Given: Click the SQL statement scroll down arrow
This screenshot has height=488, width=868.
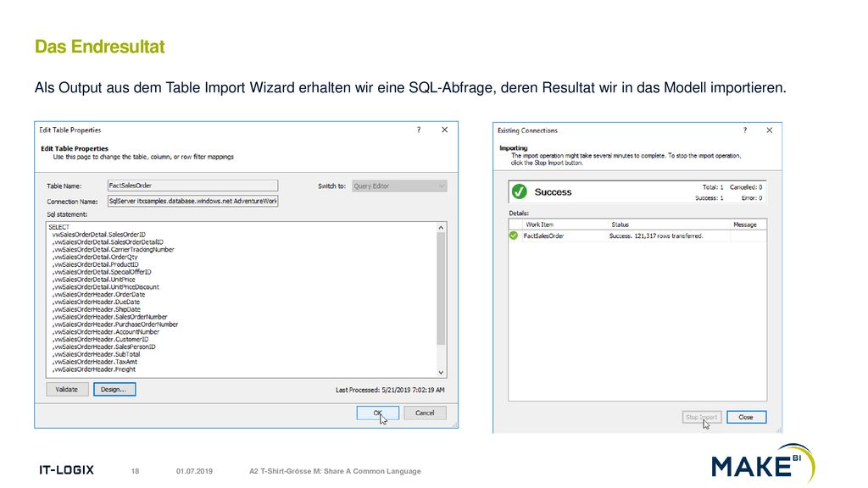Looking at the screenshot, I should [441, 373].
